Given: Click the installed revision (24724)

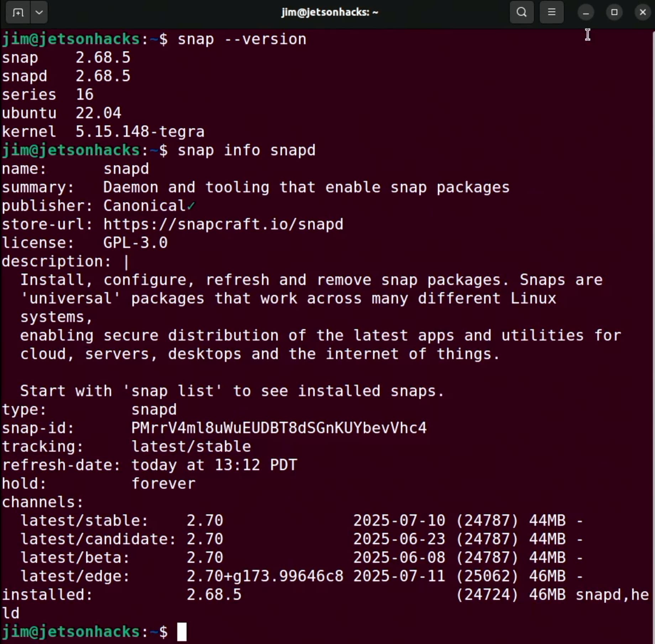Looking at the screenshot, I should [x=487, y=595].
